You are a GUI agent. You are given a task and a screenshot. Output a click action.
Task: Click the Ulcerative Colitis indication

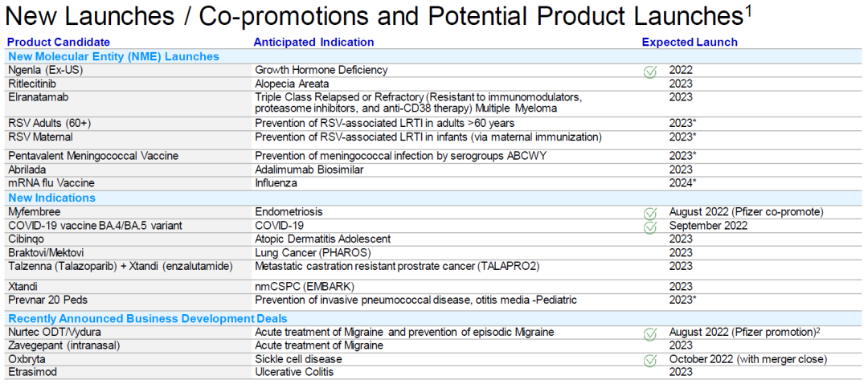pyautogui.click(x=294, y=373)
